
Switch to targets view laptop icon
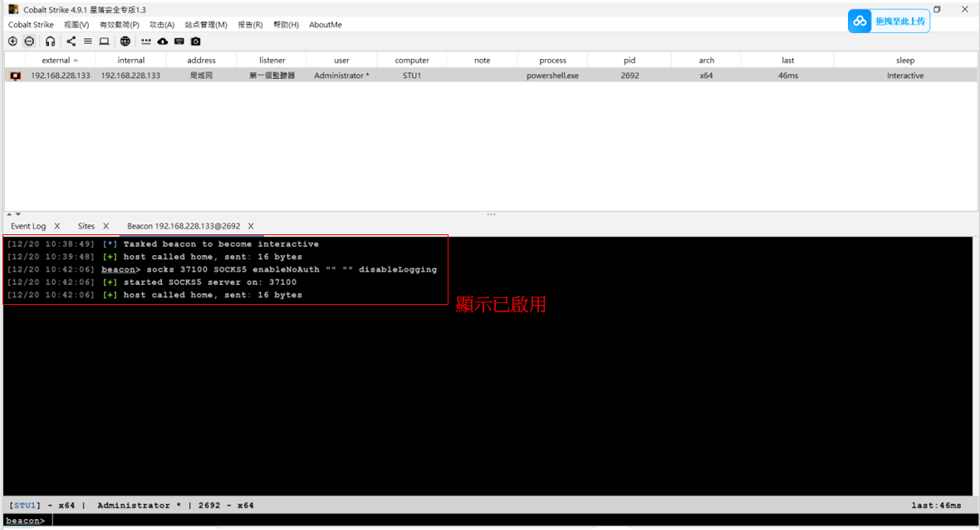pyautogui.click(x=105, y=42)
